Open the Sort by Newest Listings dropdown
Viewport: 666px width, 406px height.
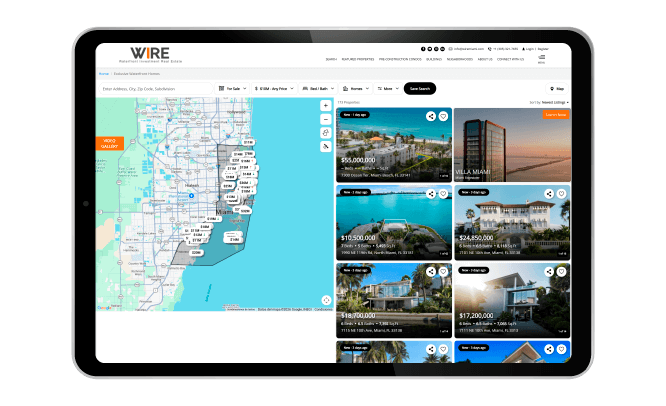[550, 102]
